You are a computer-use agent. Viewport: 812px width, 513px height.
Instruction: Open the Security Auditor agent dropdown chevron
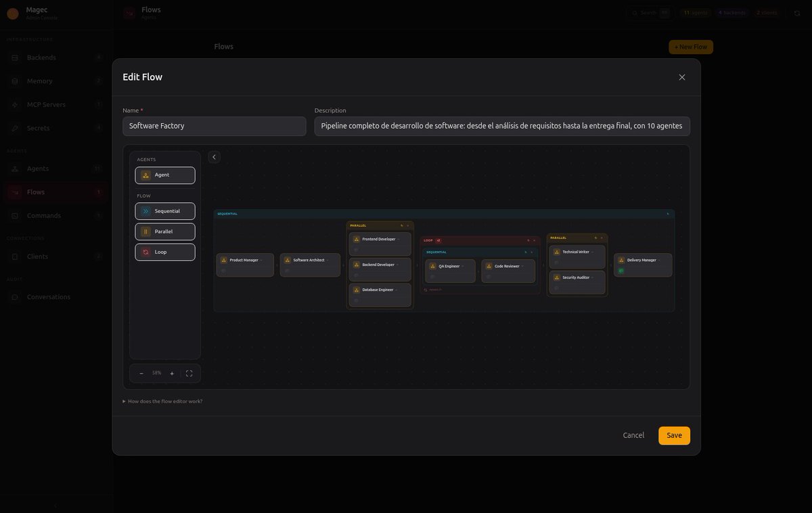click(592, 277)
